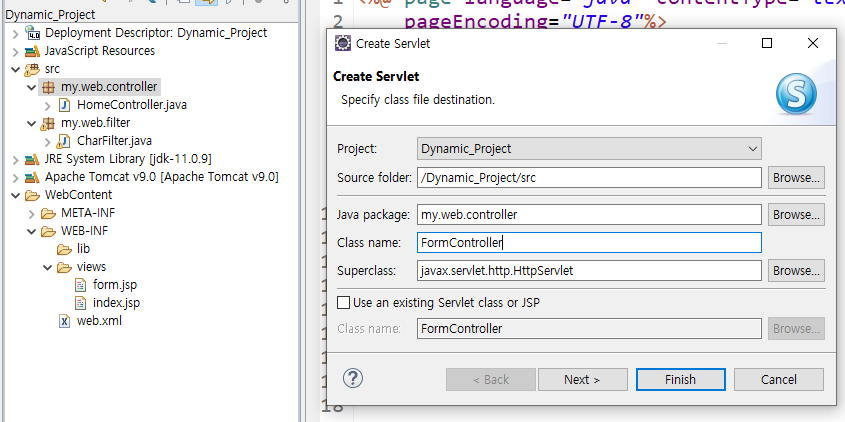Browse for the Source folder
Viewport: 845px width, 422px height.
pyautogui.click(x=796, y=177)
